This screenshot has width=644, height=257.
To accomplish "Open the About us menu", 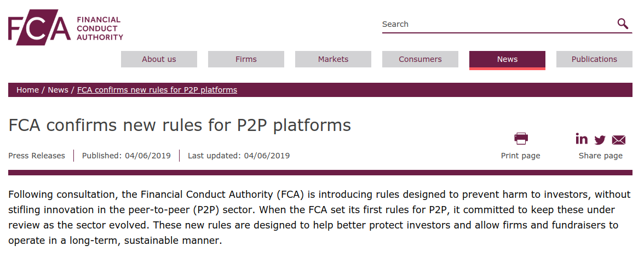I will tap(159, 59).
